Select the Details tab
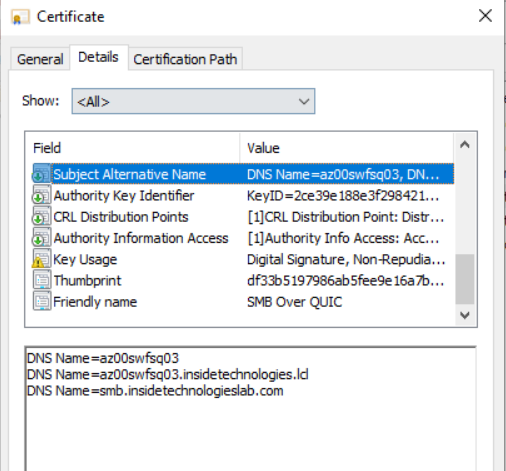The width and height of the screenshot is (506, 471). click(x=98, y=57)
